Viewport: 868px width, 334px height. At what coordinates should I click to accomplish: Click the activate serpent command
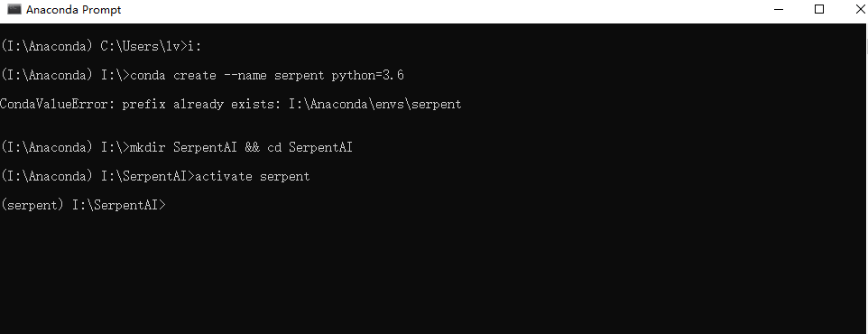point(253,176)
